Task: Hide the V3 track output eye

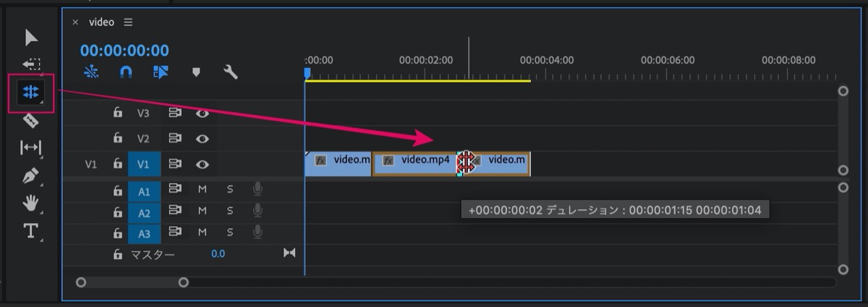Action: 203,113
